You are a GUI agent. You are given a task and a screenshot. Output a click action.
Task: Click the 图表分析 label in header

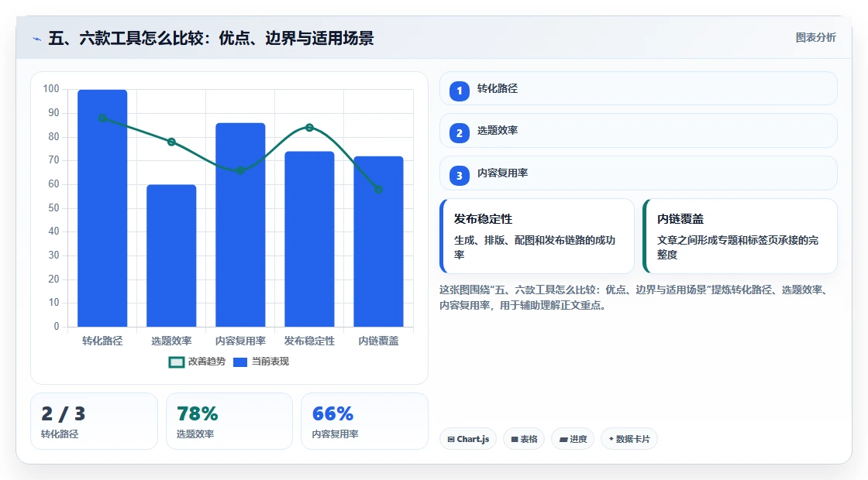click(815, 38)
